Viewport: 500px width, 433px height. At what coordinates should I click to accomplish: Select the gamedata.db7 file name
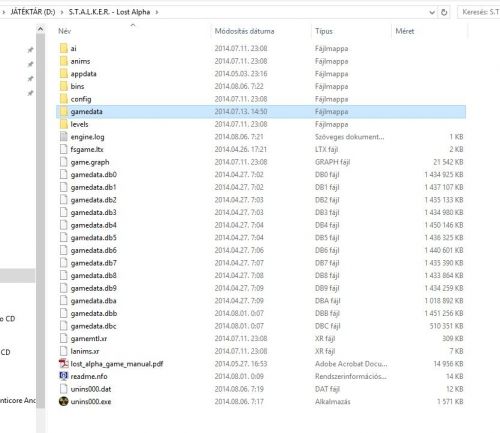[x=94, y=263]
